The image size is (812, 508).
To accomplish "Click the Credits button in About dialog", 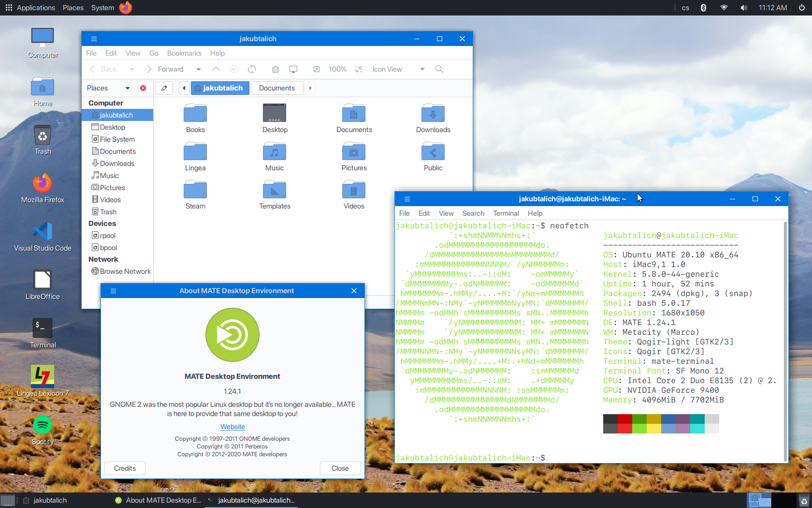I will tap(125, 468).
